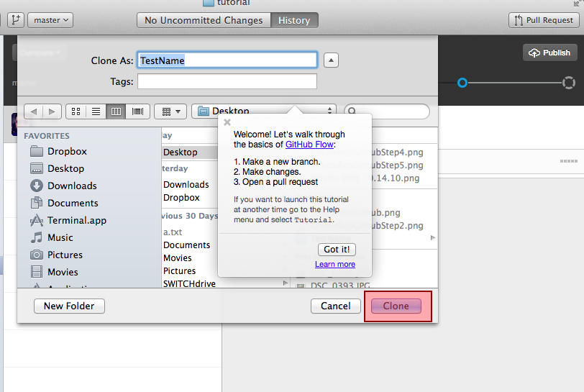This screenshot has width=584, height=392.
Task: Select Dropbox folder in column list
Action: tap(181, 198)
